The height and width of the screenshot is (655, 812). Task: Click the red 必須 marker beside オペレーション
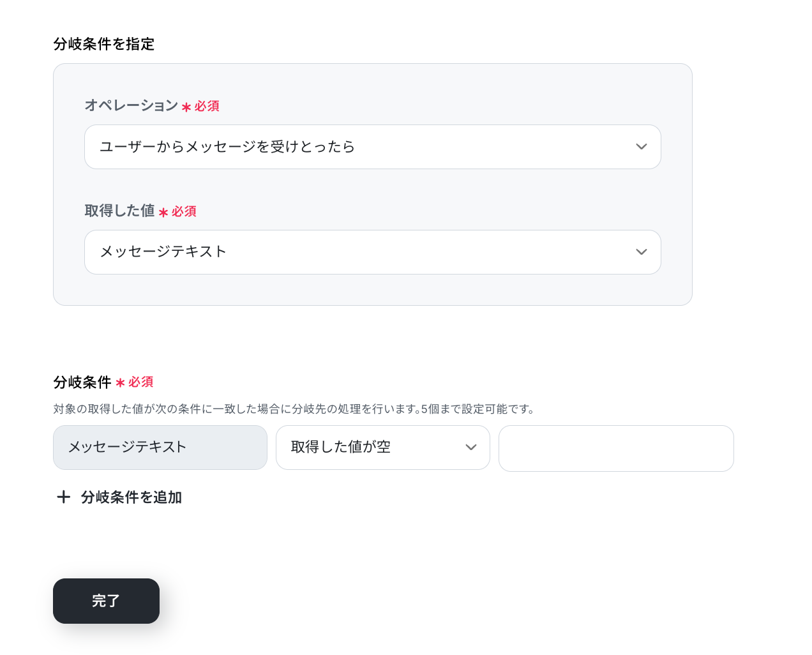[207, 106]
